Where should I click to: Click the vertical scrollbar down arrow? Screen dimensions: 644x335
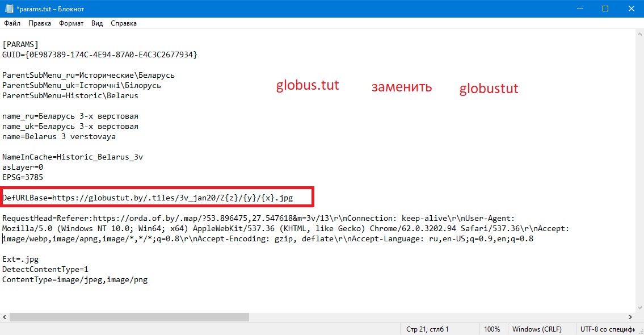coord(638,307)
